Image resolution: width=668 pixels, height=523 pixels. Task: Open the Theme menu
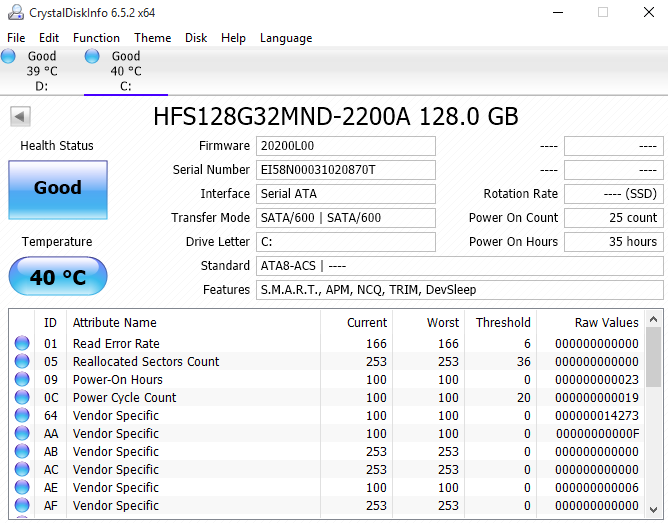point(152,38)
